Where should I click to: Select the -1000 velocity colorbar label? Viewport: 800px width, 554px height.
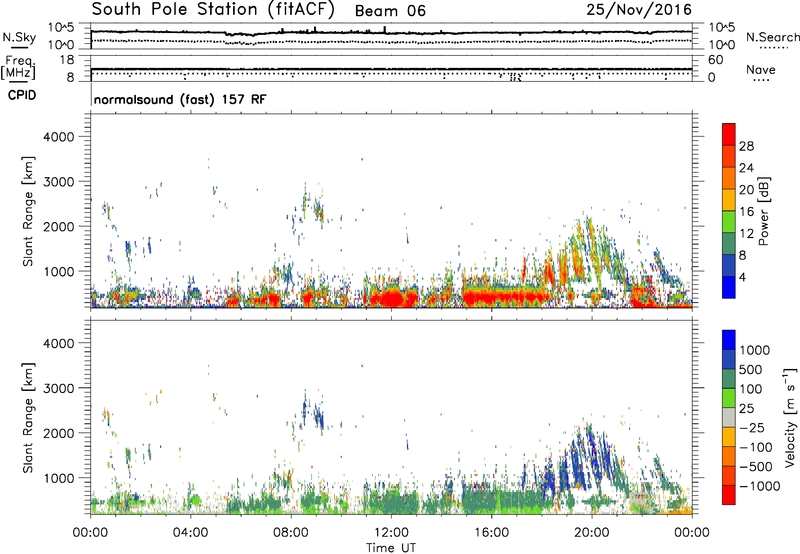[759, 486]
